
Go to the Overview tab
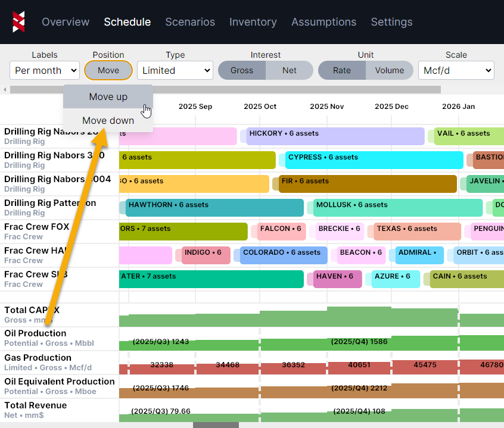click(66, 22)
